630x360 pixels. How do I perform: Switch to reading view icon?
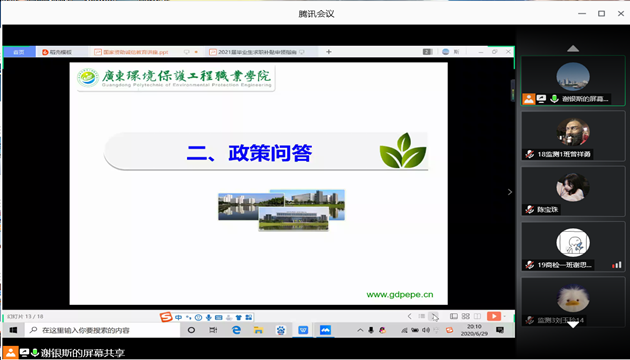coord(477,316)
